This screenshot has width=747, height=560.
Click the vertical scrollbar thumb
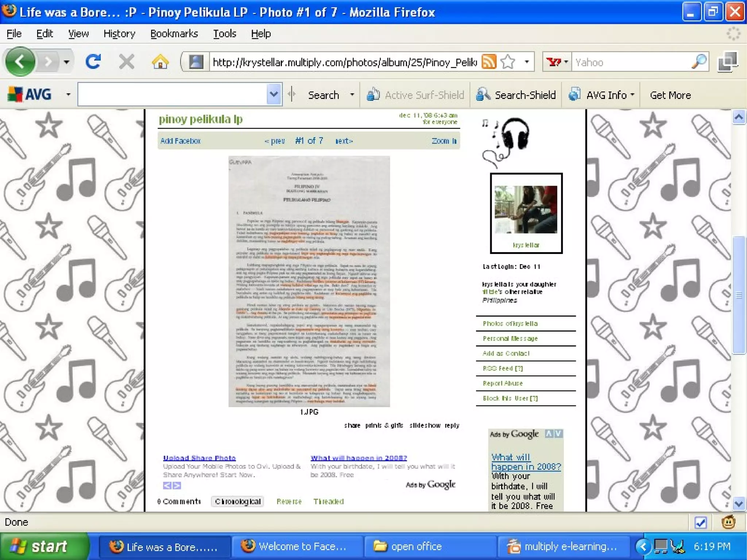tap(739, 295)
